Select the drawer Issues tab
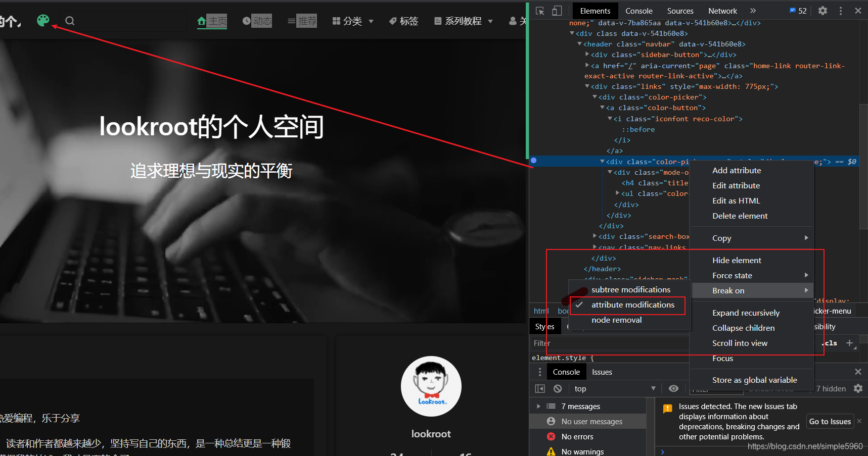868x456 pixels. [602, 372]
